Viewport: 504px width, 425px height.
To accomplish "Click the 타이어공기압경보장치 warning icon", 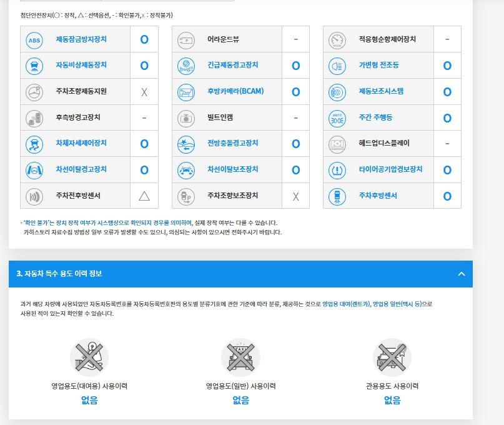I will click(337, 170).
